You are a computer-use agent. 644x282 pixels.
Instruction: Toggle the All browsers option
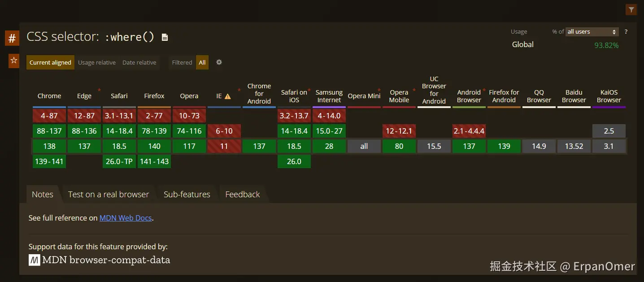202,62
